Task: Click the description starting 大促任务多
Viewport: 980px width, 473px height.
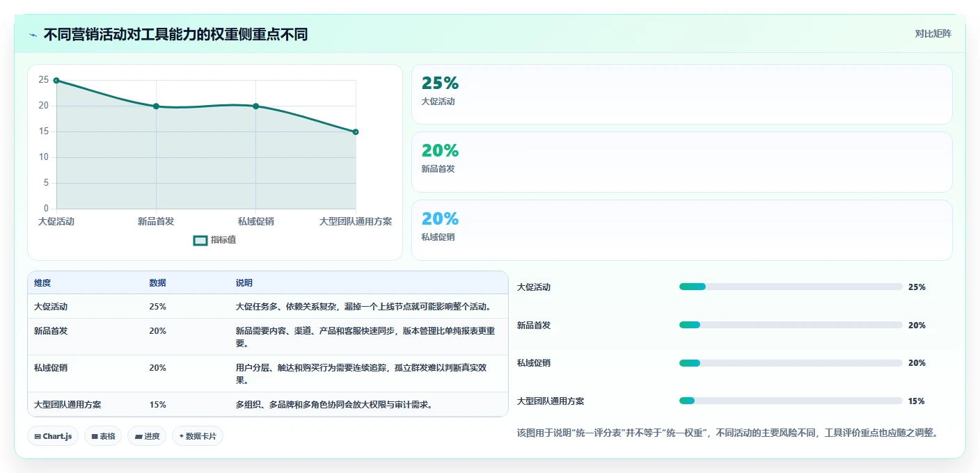Action: (x=365, y=307)
